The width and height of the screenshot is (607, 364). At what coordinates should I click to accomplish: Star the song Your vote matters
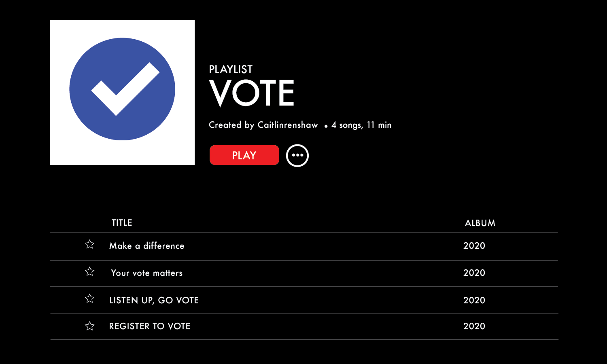point(89,271)
